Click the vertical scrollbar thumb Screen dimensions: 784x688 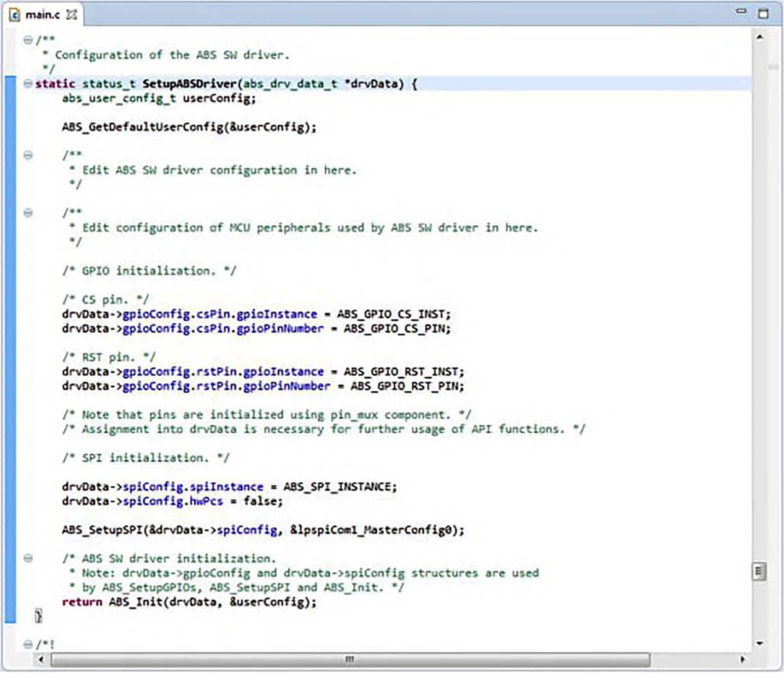(x=759, y=571)
